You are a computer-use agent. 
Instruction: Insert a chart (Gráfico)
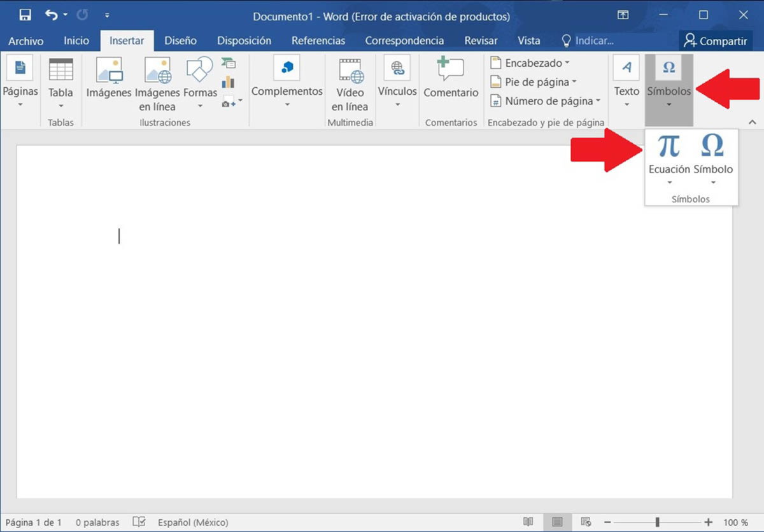click(229, 82)
